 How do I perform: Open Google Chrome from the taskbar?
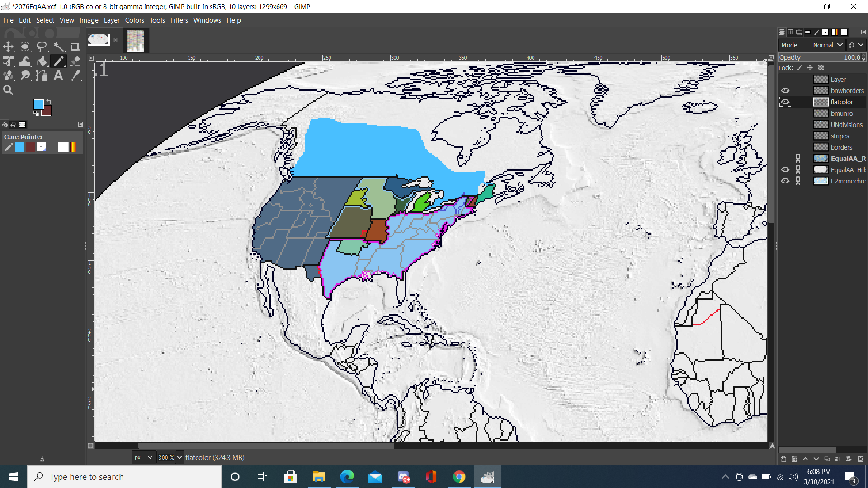point(459,477)
